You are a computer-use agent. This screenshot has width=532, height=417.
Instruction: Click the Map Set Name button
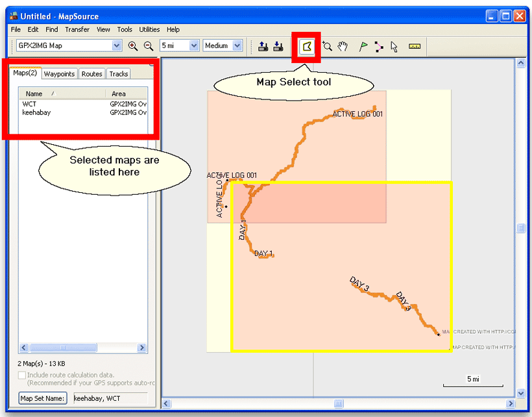click(x=42, y=398)
